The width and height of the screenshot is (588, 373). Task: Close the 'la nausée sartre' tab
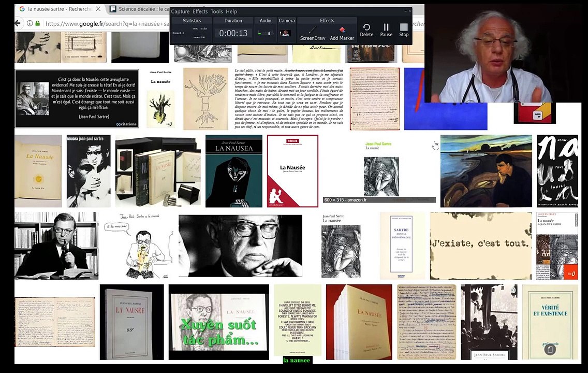tap(98, 9)
